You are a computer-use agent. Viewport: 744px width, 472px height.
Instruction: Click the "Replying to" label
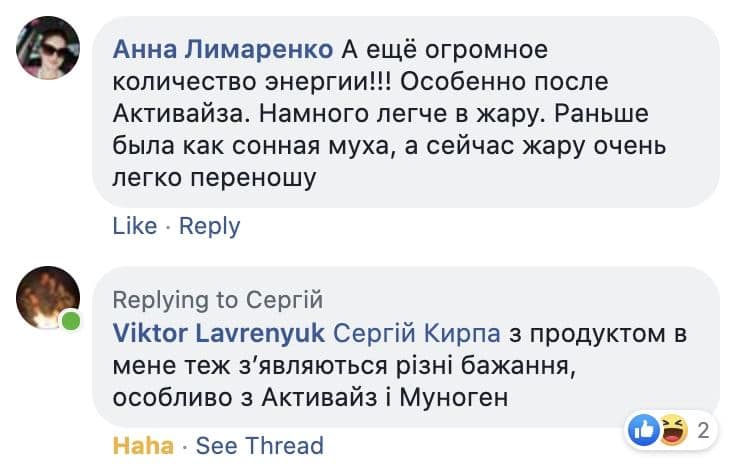[x=176, y=300]
